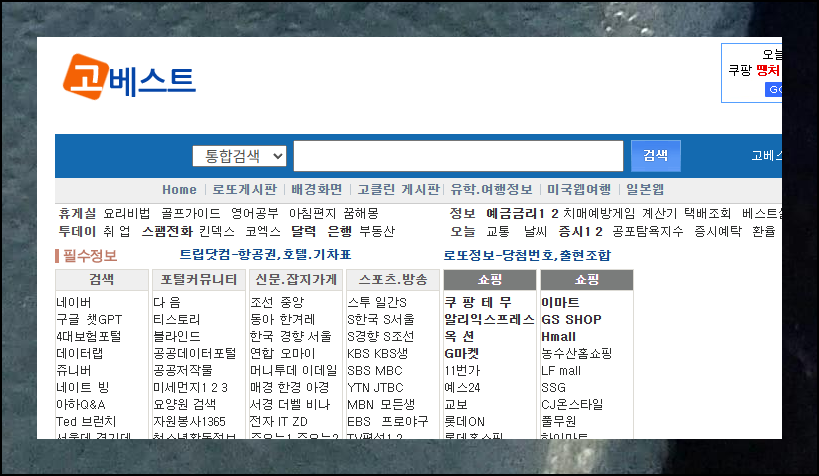819x476 pixels.
Task: Click the 네이버 link
Action: tap(74, 302)
